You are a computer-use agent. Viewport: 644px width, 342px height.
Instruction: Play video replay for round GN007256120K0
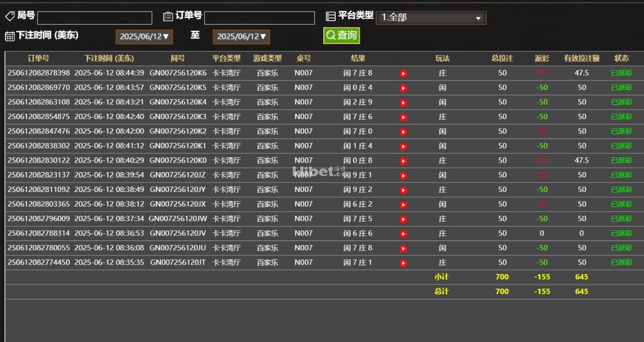click(x=403, y=161)
